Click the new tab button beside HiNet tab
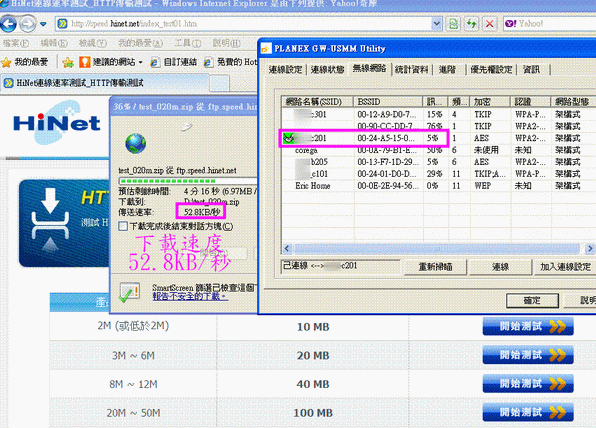This screenshot has height=428, width=596. (219, 84)
